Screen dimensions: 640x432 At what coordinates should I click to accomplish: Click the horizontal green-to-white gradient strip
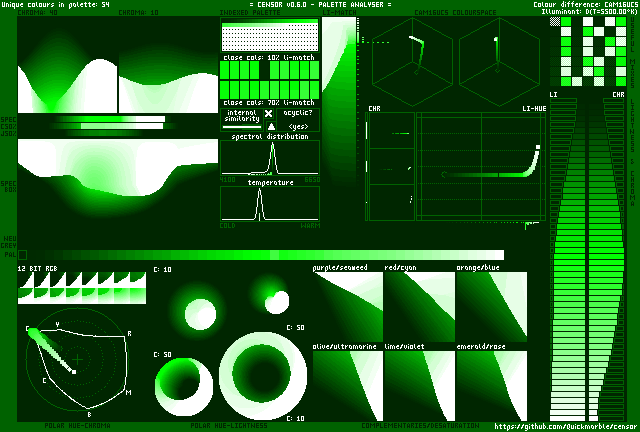point(270,255)
